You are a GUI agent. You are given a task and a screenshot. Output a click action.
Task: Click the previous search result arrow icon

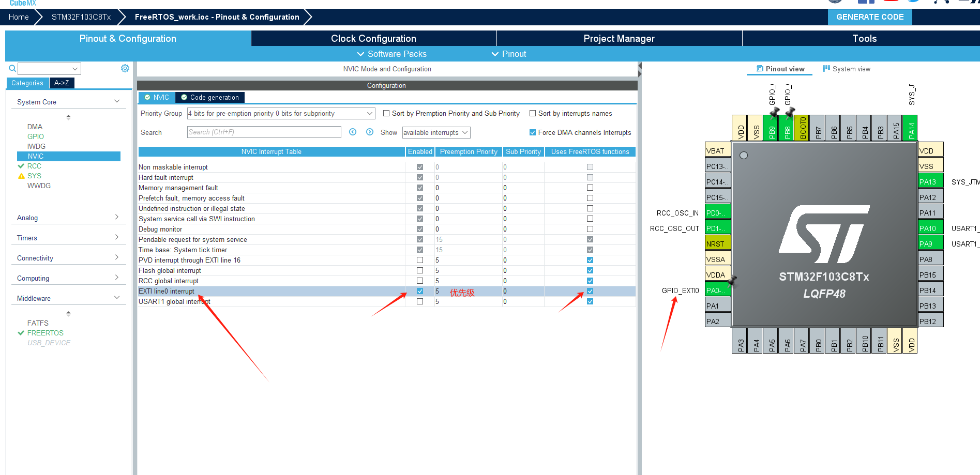click(x=353, y=132)
